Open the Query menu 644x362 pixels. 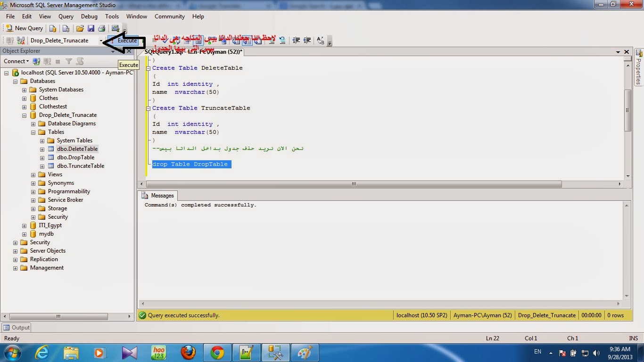(66, 16)
